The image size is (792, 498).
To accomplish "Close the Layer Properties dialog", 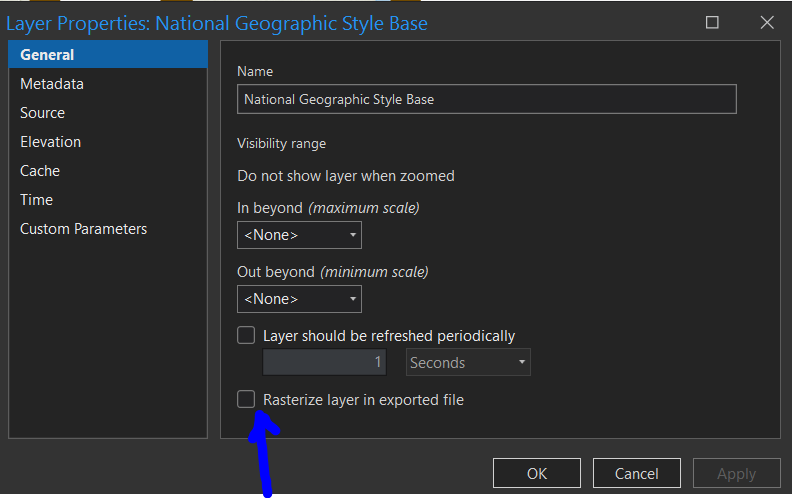I will click(x=766, y=23).
